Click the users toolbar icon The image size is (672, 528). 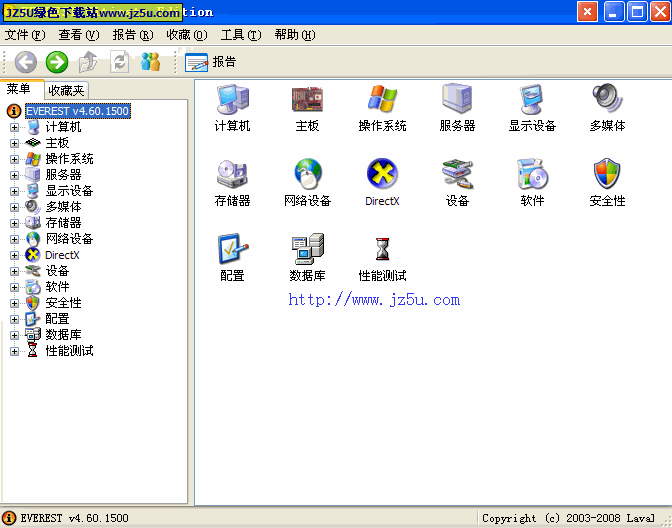pyautogui.click(x=150, y=62)
